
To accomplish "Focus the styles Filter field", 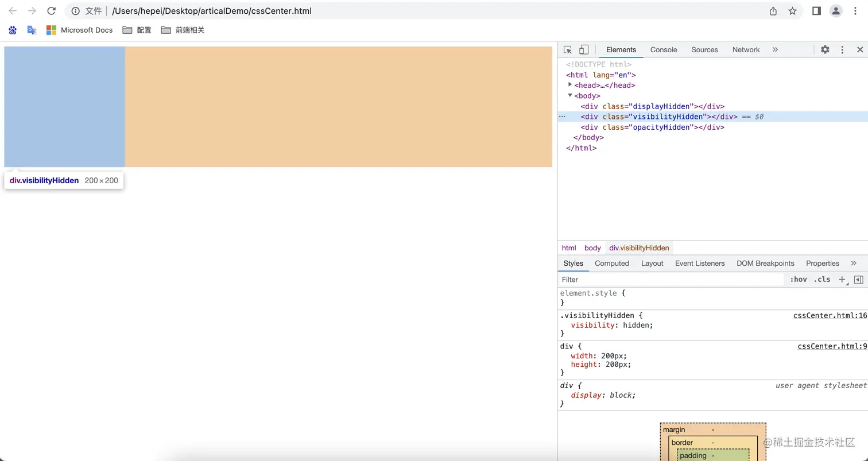I will pyautogui.click(x=671, y=280).
